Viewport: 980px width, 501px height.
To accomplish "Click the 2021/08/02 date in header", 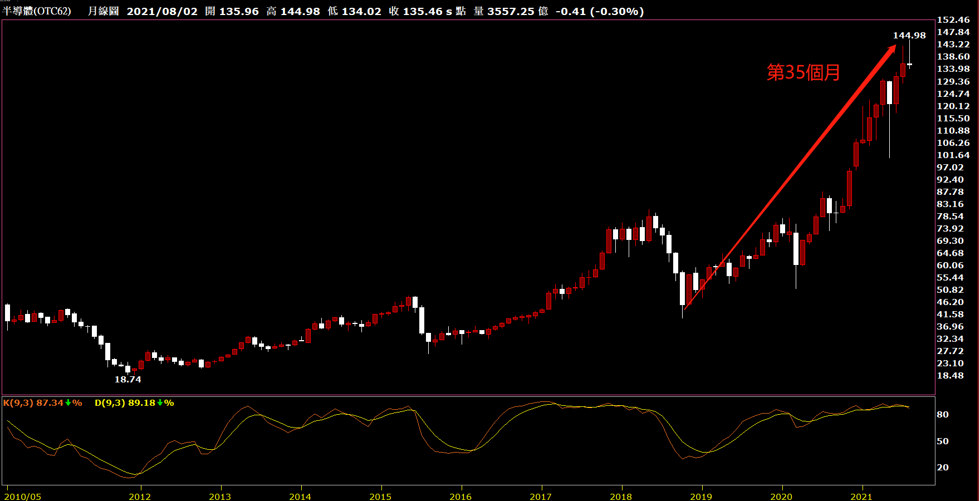I will tap(162, 11).
